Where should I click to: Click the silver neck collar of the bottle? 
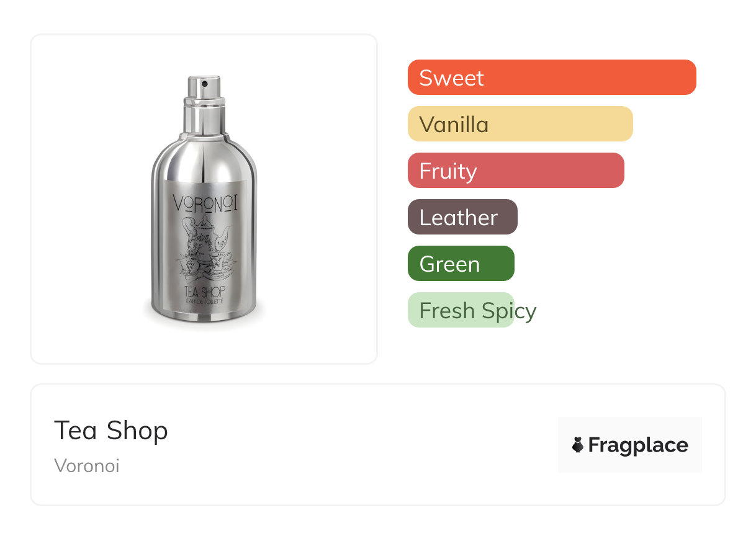pos(204,118)
